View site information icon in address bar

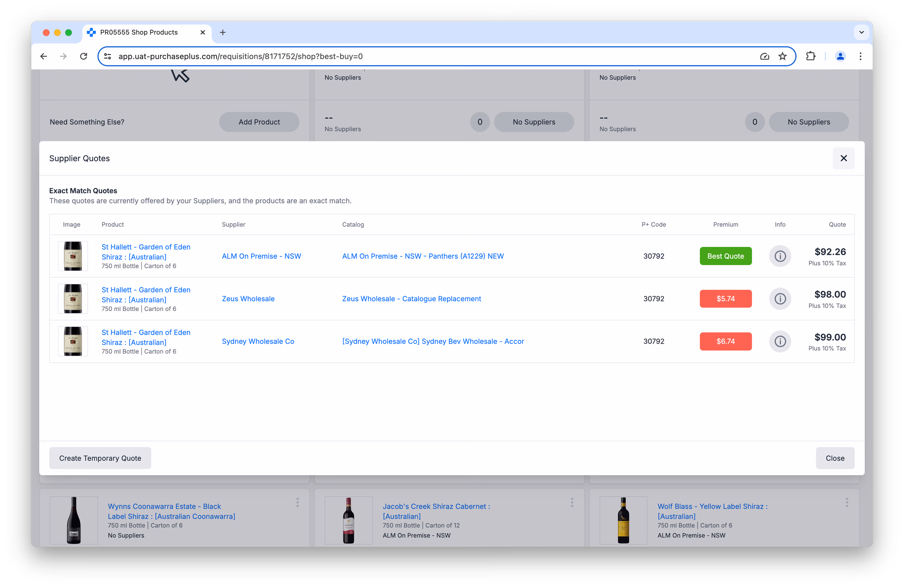108,56
